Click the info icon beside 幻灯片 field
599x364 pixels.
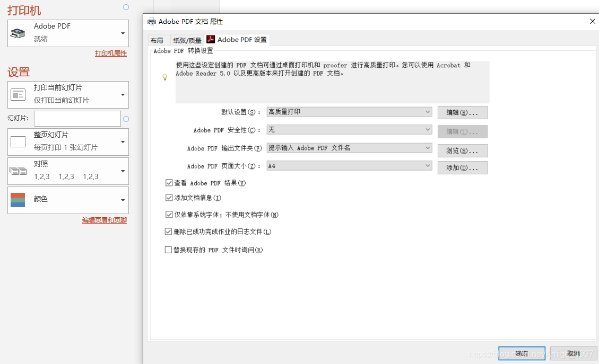(x=126, y=119)
